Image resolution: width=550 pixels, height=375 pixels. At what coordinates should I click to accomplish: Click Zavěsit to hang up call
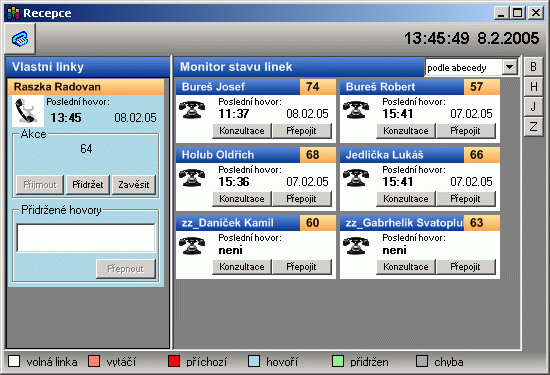[x=134, y=185]
